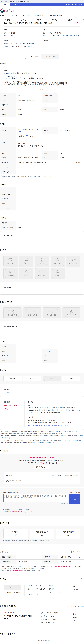Click 관심정보 등록 heart button
The image size is (84, 644).
[33, 56]
